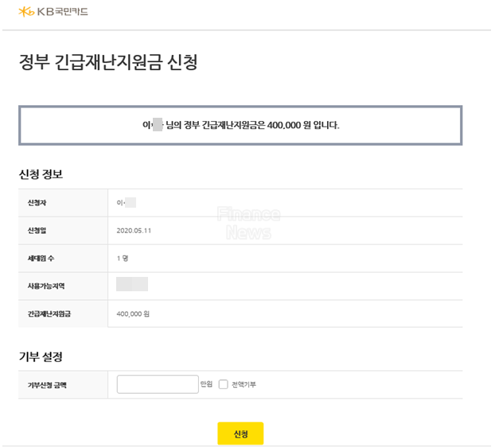
Task: Click the blurred 사용가능지역 value
Action: point(132,284)
